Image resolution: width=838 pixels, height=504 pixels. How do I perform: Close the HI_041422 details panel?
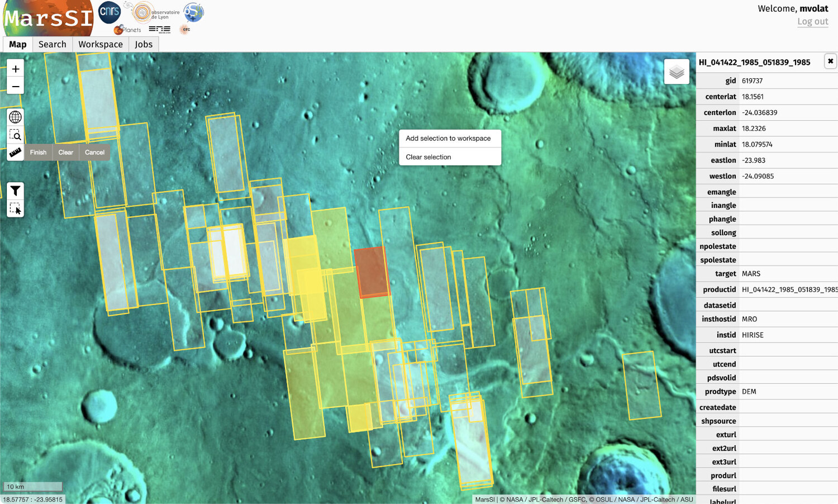click(830, 61)
